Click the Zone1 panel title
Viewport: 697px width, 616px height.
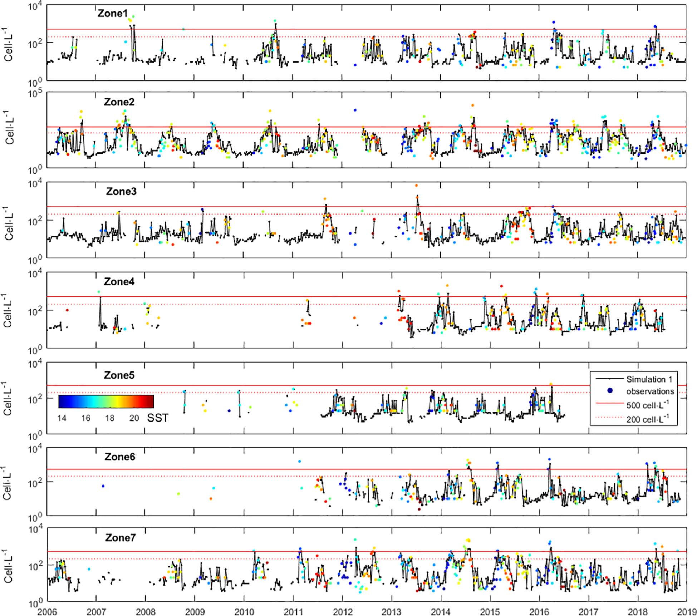(x=112, y=14)
